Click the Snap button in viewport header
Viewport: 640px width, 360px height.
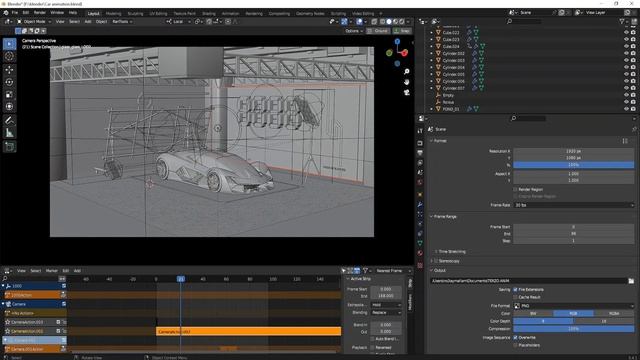[x=402, y=31]
